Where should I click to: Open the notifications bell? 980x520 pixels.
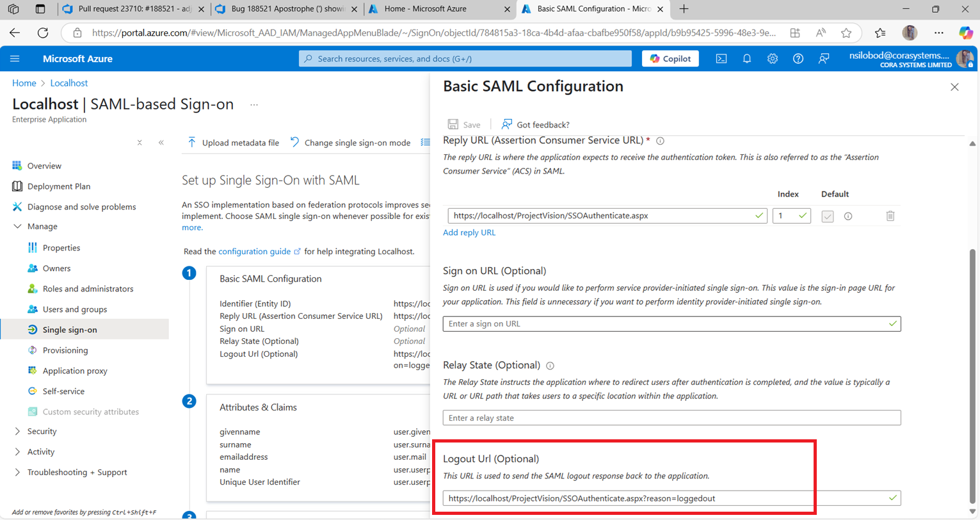[747, 58]
